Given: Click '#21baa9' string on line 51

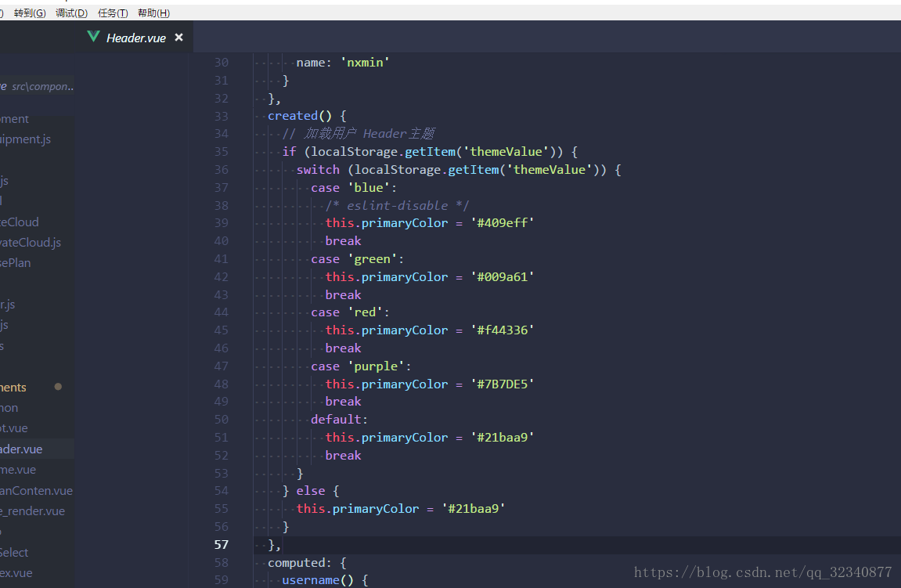Looking at the screenshot, I should (503, 438).
